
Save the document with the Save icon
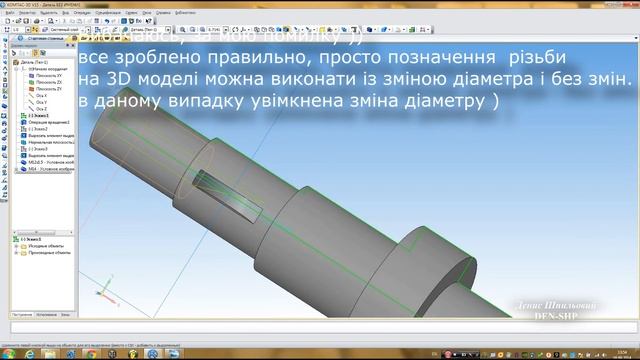(26, 21)
